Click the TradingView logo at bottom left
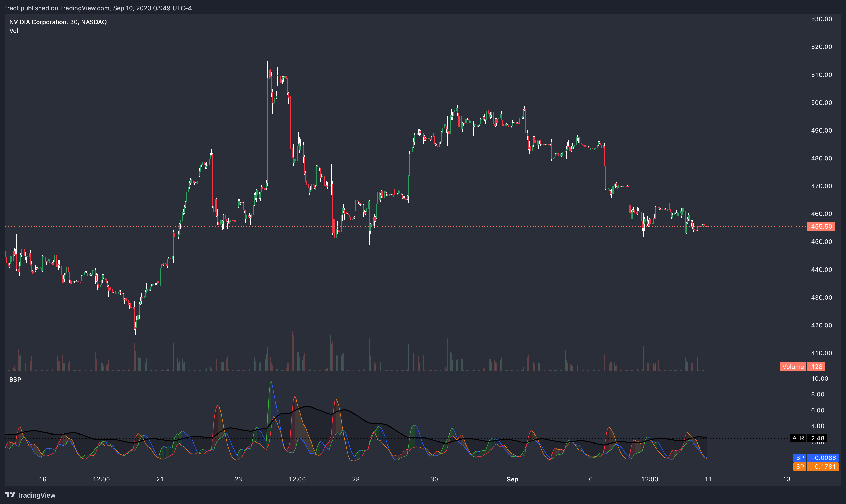 (x=30, y=495)
